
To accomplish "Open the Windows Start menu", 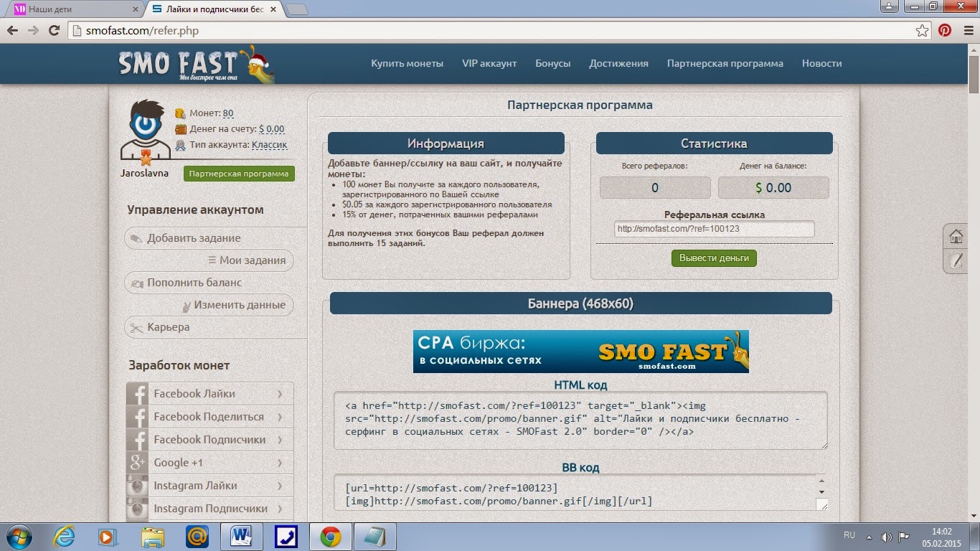I will tap(19, 536).
